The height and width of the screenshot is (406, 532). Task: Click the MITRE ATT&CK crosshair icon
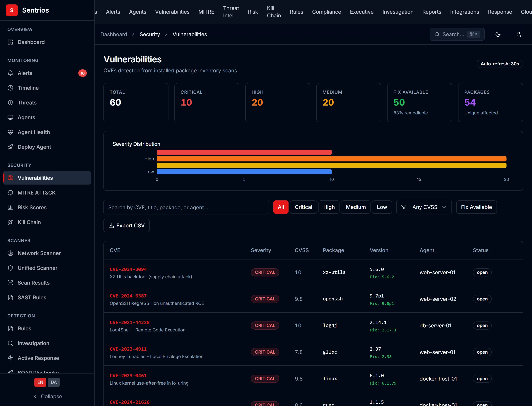[x=10, y=193]
